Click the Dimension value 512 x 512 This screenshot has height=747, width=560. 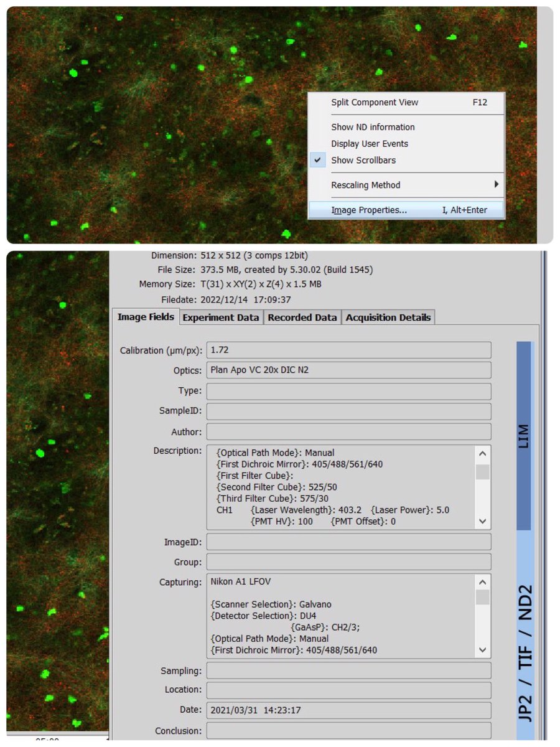254,255
